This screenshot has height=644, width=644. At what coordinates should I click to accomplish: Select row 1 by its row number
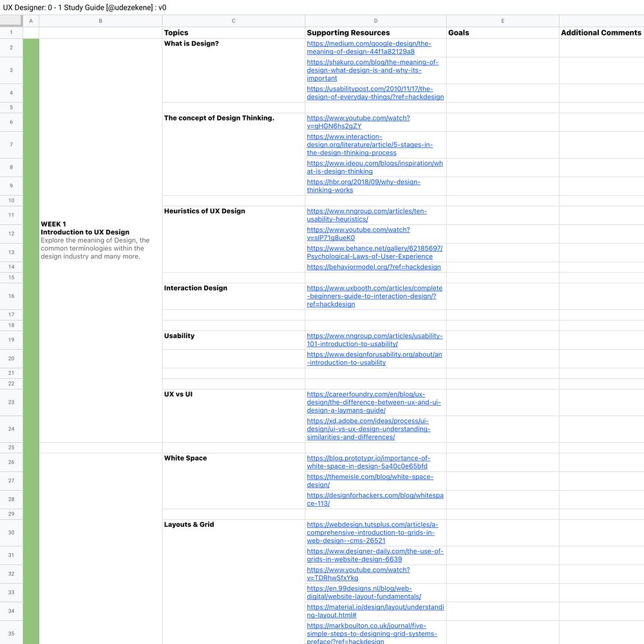(11, 33)
